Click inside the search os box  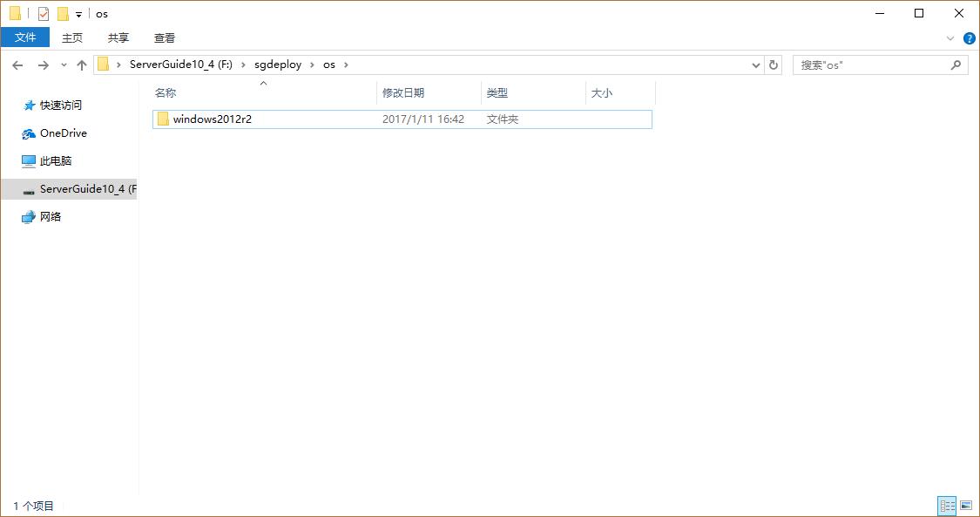point(871,64)
